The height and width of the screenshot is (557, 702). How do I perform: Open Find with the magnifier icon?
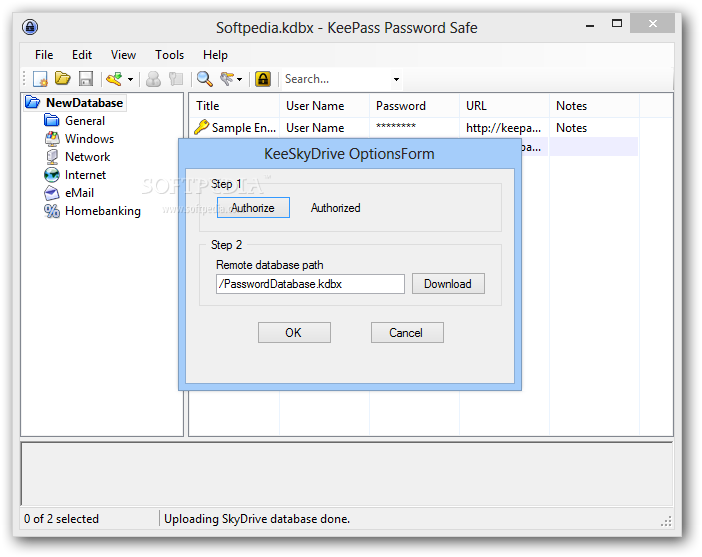(205, 79)
